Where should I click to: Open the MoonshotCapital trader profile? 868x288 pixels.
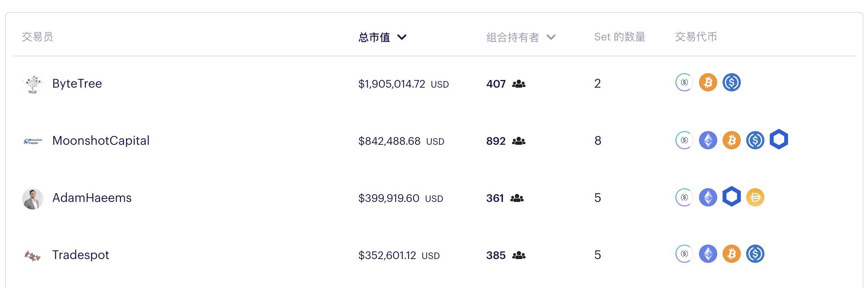point(101,141)
